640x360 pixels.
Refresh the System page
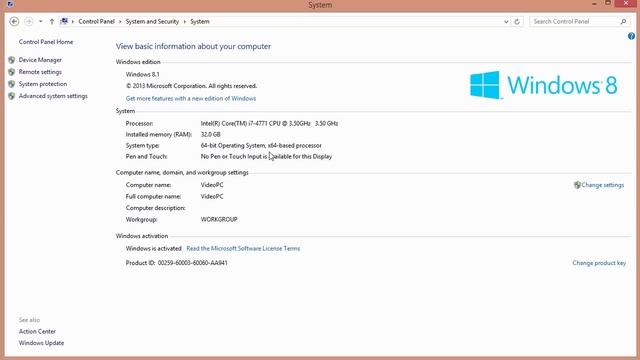pos(517,22)
